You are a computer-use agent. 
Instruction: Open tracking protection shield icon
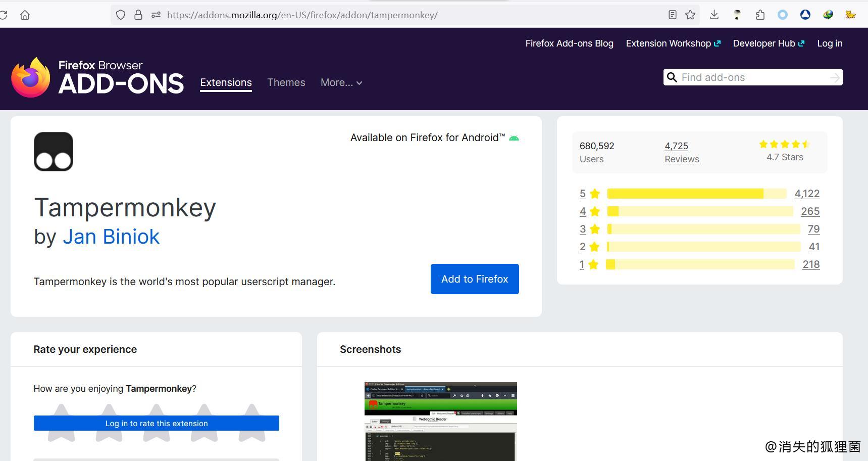coord(121,15)
